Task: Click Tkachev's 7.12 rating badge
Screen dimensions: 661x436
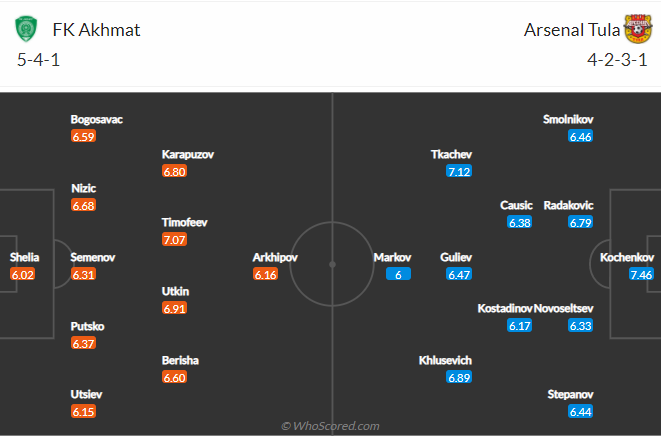Action: click(x=459, y=171)
